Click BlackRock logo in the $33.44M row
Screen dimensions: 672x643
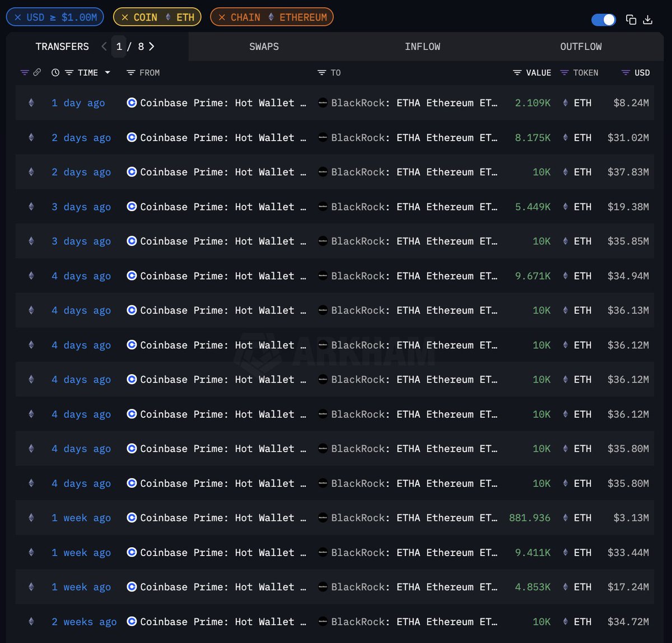(323, 553)
